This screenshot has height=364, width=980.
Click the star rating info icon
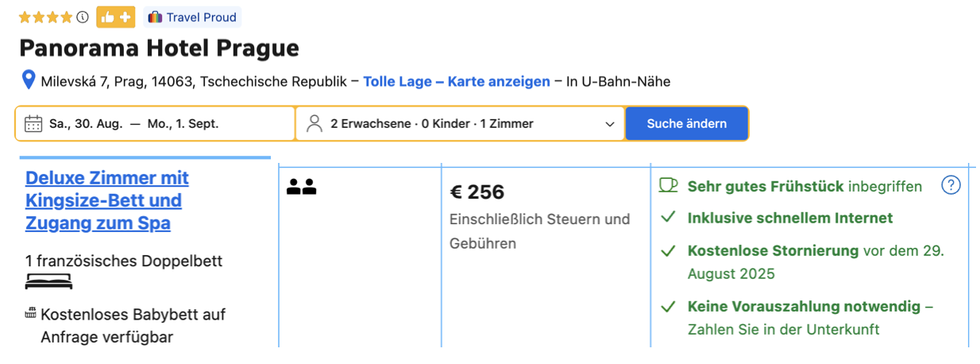(x=83, y=17)
